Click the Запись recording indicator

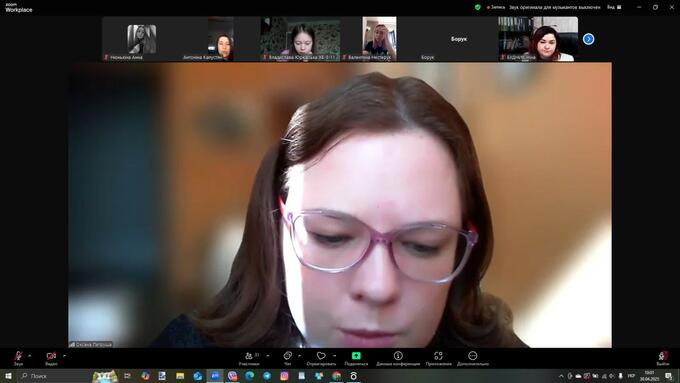click(496, 7)
